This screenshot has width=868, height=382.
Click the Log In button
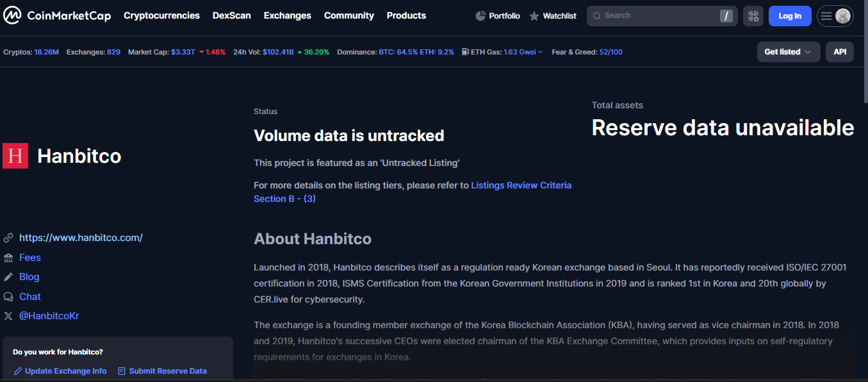tap(790, 16)
